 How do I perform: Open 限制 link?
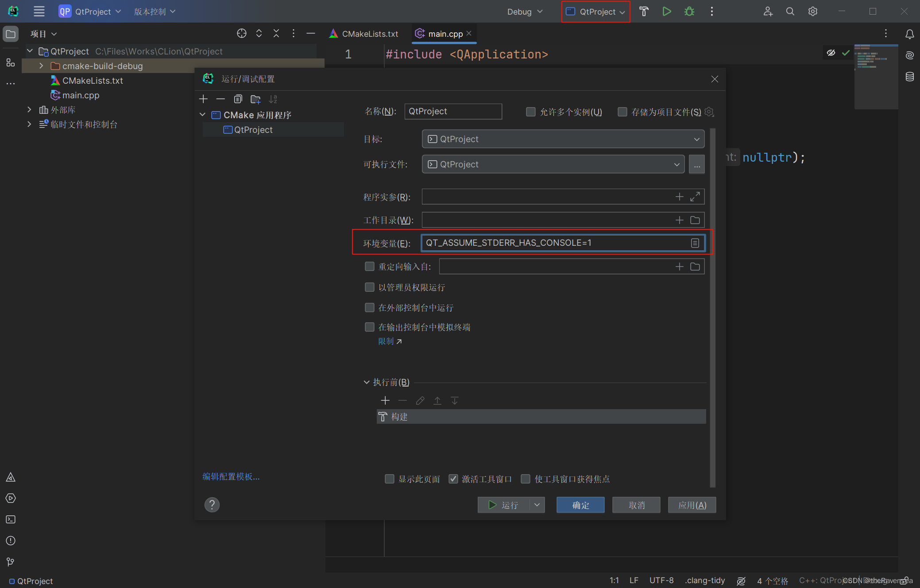390,341
